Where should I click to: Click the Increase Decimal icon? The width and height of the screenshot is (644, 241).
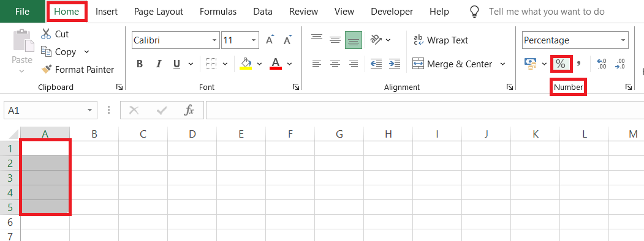pos(602,64)
